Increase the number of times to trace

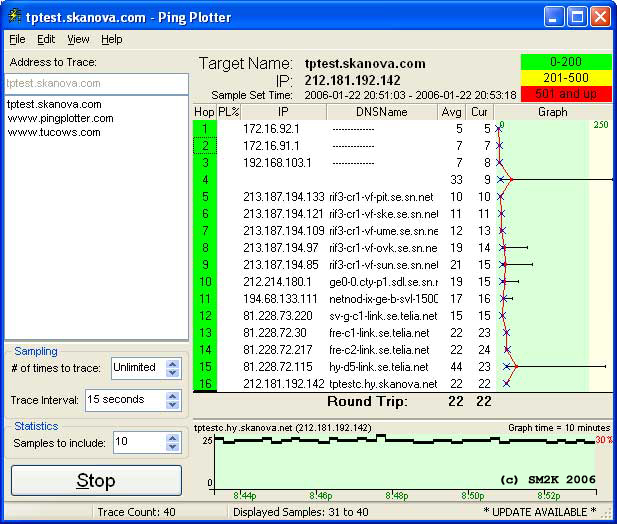pos(172,364)
